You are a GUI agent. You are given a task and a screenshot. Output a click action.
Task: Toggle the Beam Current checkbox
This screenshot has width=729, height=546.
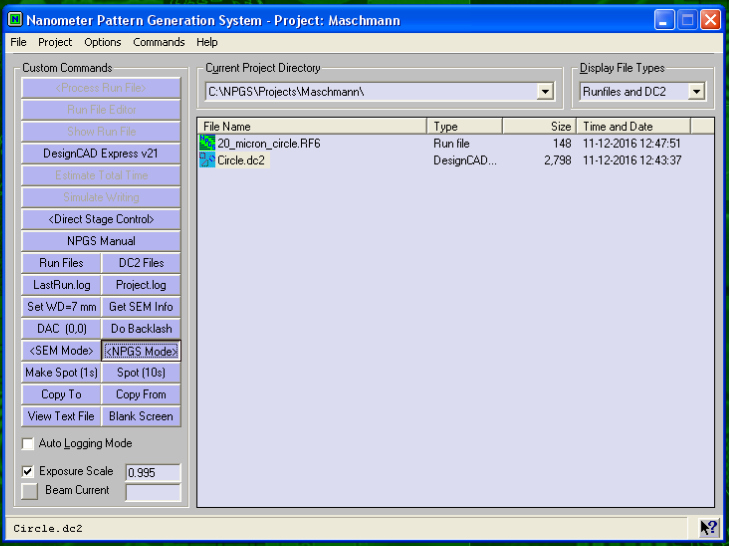(x=29, y=491)
